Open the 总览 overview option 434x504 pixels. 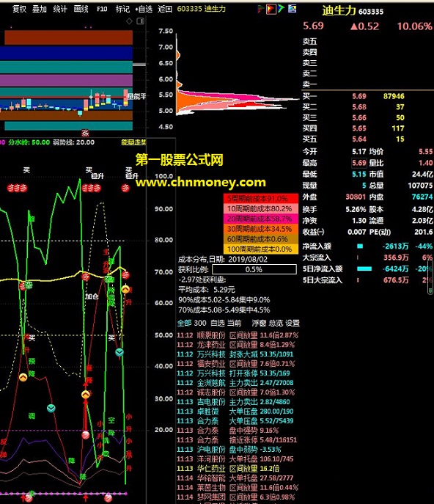276,323
